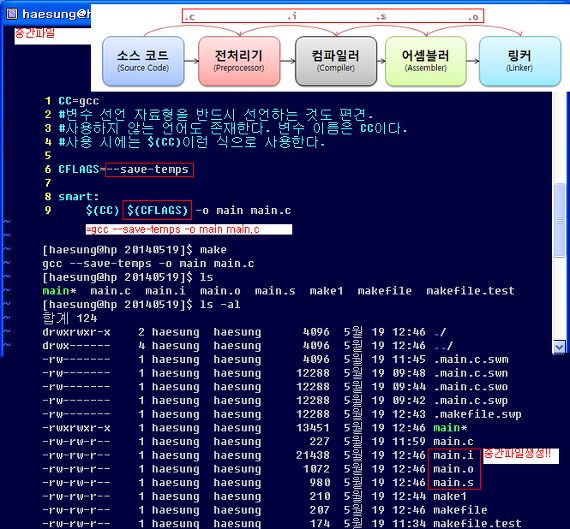Screen dimensions: 570x529
Task: Click main.i in the plain ls output row
Action: [x=165, y=291]
